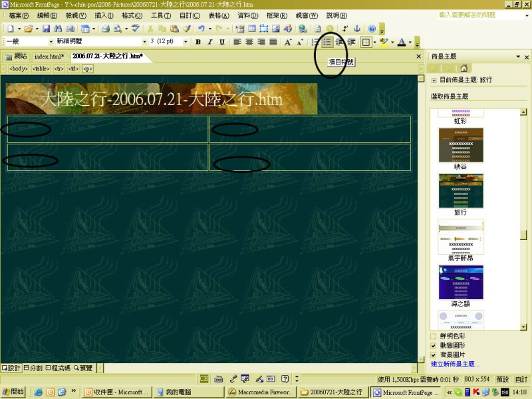Click the <table> tag selector button
This screenshot has height=399, width=532.
(41, 68)
